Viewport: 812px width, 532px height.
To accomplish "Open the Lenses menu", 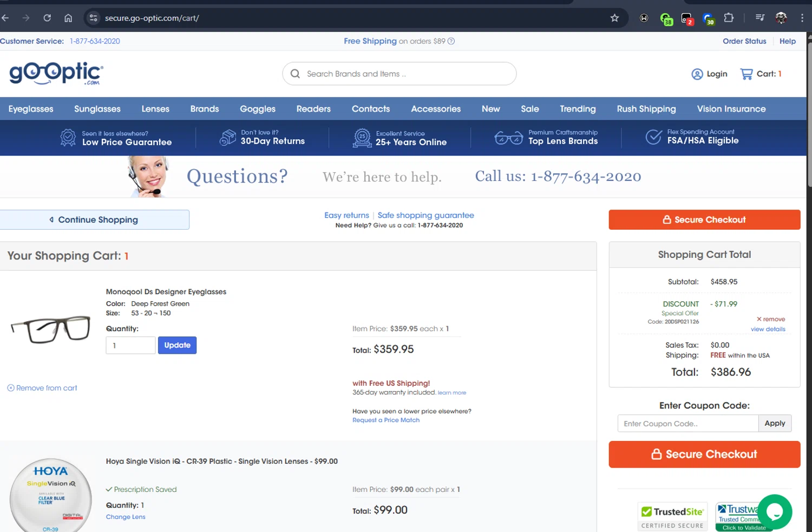I will [155, 109].
